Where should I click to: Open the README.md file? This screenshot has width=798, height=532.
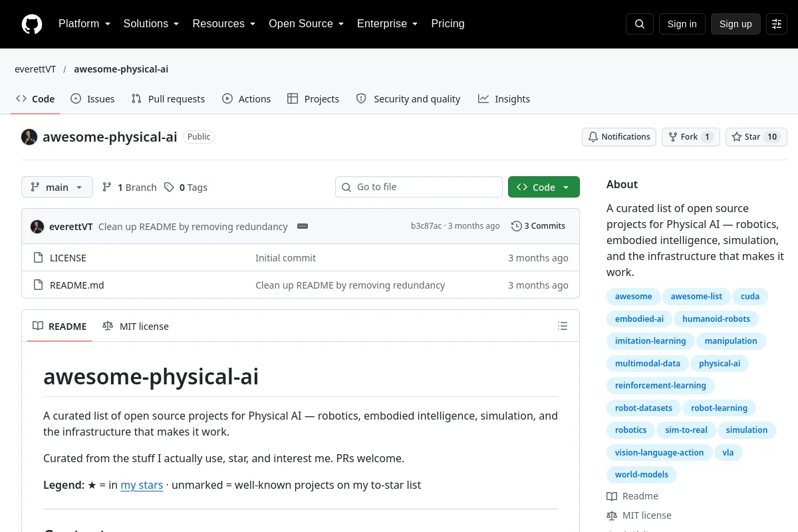[x=77, y=285]
